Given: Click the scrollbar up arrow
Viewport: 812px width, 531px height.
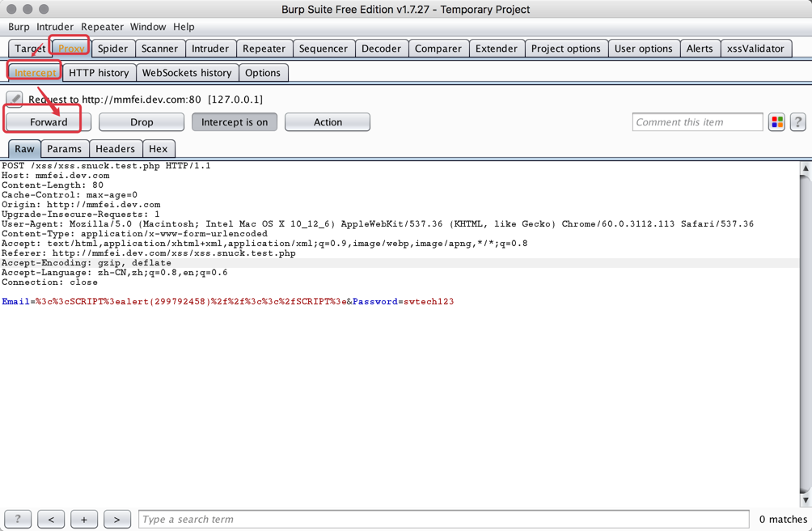Looking at the screenshot, I should 806,168.
